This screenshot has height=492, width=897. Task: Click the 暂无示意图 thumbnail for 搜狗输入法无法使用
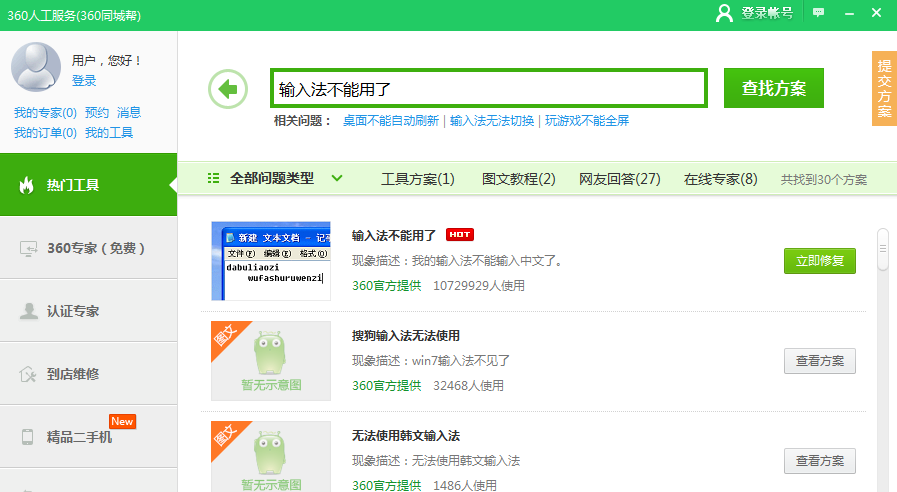271,361
